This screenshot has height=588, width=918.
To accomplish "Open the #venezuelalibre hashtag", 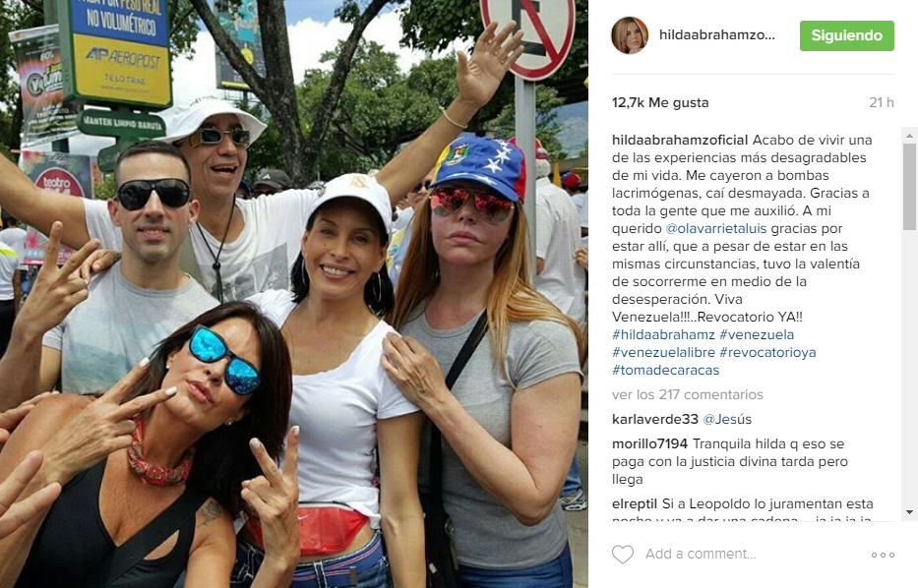I will [x=663, y=352].
